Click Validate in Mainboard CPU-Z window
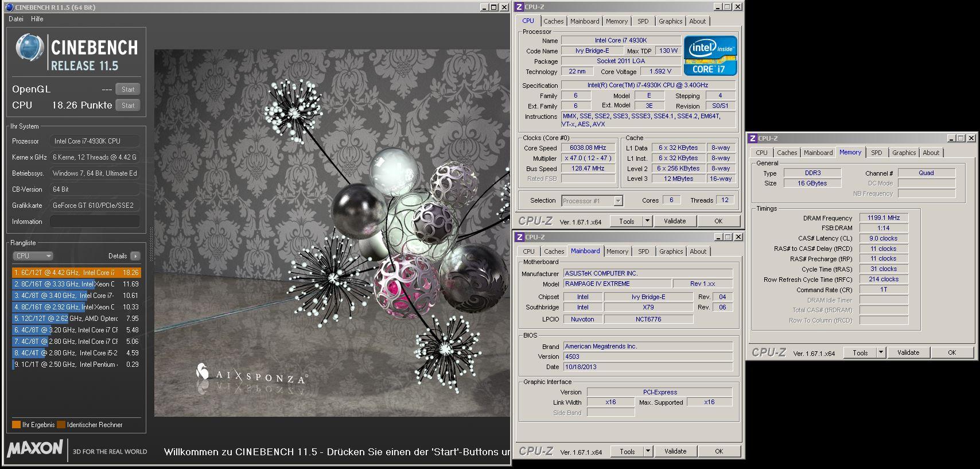Image resolution: width=980 pixels, height=469 pixels. tap(675, 451)
